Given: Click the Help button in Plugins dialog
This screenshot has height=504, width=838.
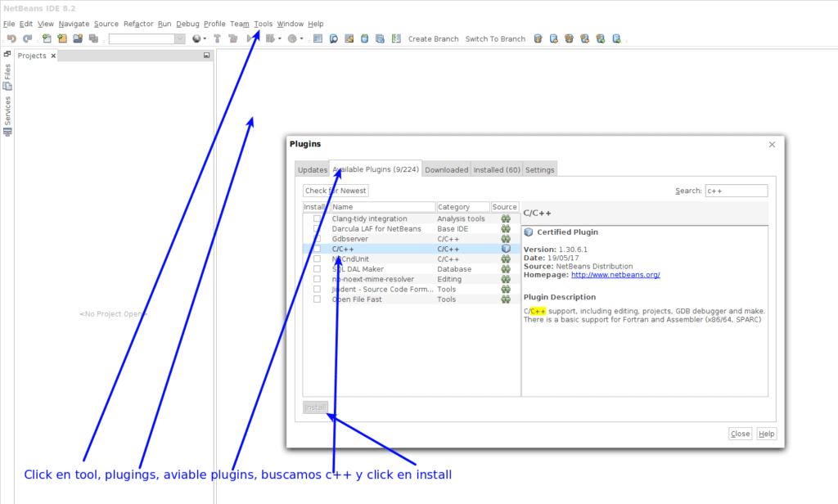Looking at the screenshot, I should coord(766,434).
